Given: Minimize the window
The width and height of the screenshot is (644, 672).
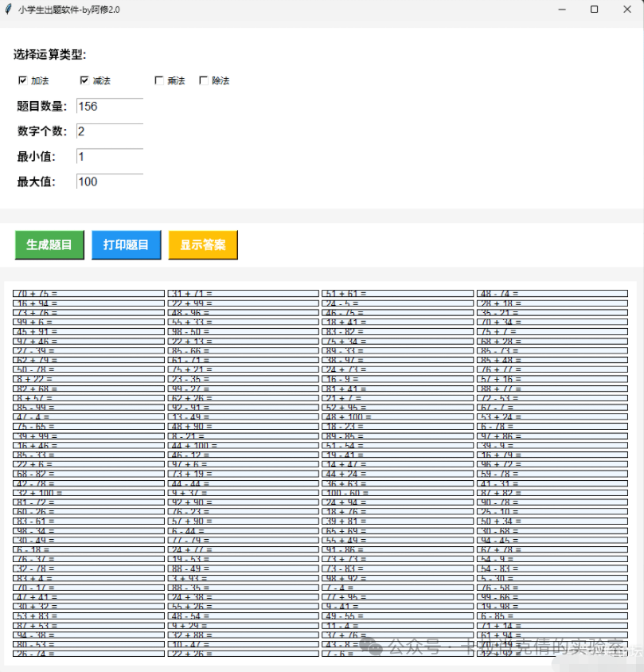Looking at the screenshot, I should [562, 9].
